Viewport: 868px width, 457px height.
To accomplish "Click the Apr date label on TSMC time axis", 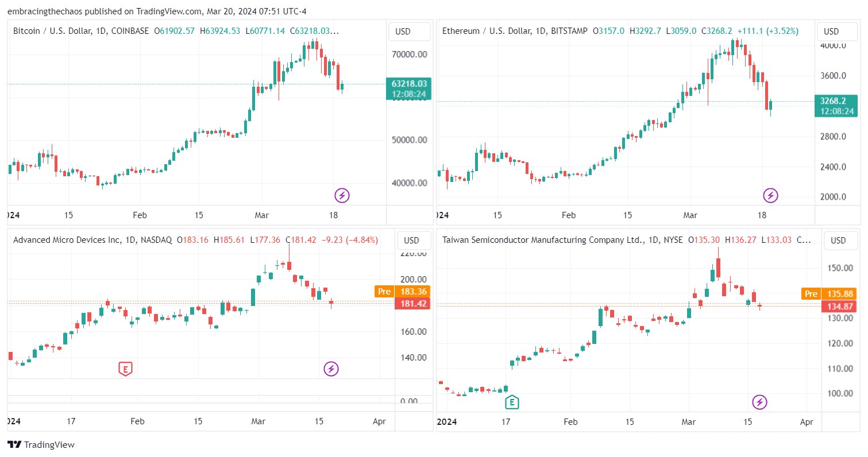I will point(807,421).
